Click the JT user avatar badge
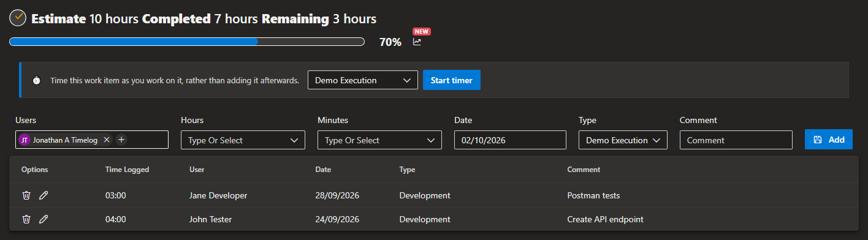 click(25, 140)
